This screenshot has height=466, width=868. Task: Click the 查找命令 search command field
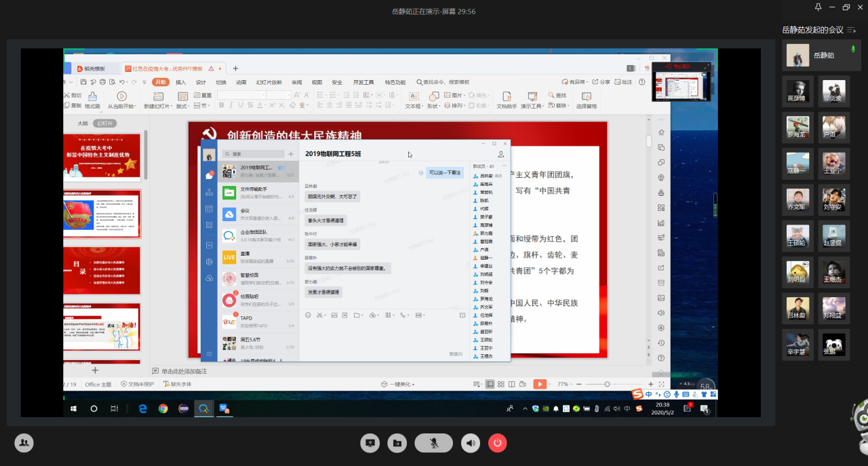[442, 82]
